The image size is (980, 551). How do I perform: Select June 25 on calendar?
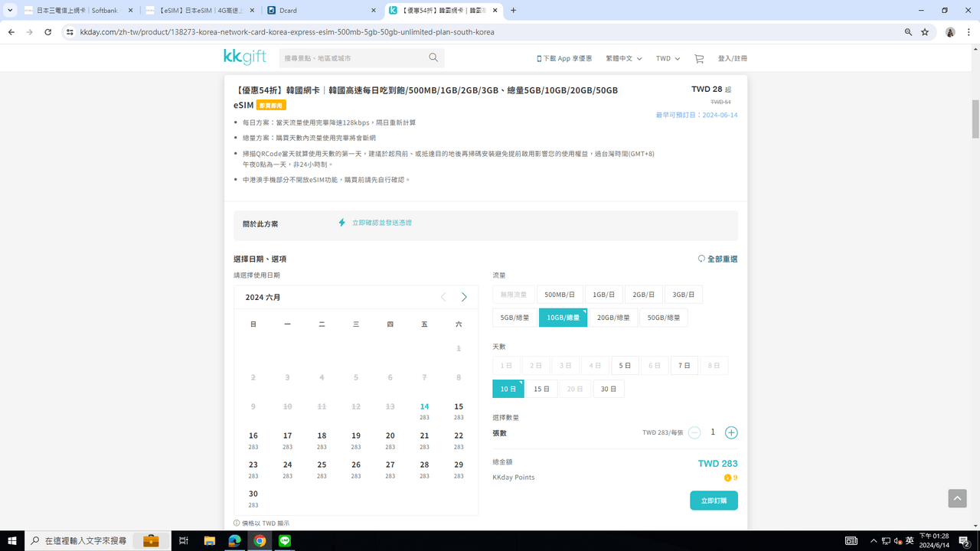click(322, 469)
